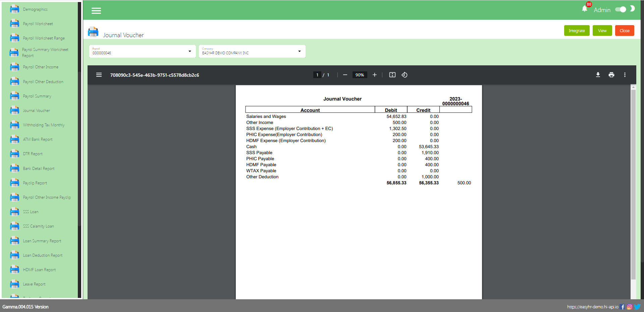644x312 pixels.
Task: Select Journal Voucher in sidebar
Action: tap(36, 111)
